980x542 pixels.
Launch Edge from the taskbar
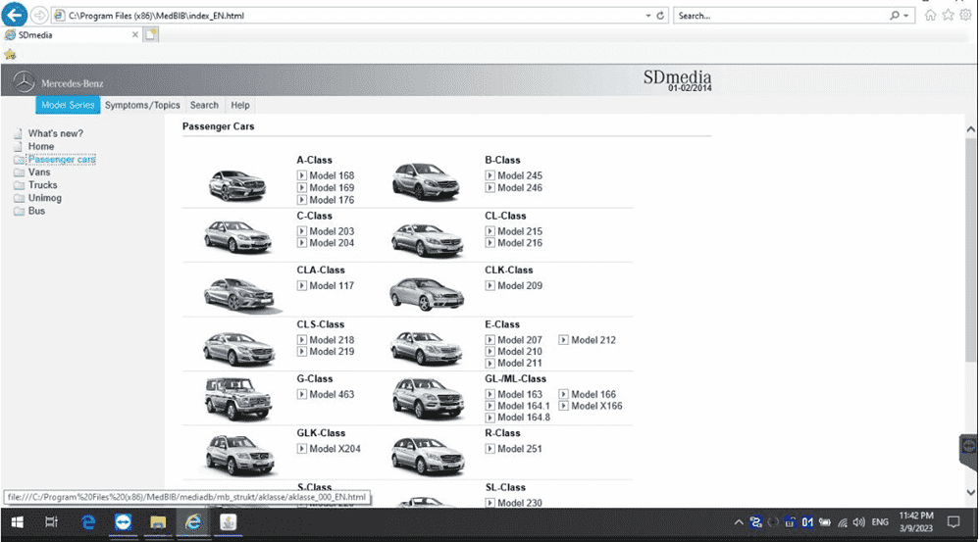tap(88, 522)
